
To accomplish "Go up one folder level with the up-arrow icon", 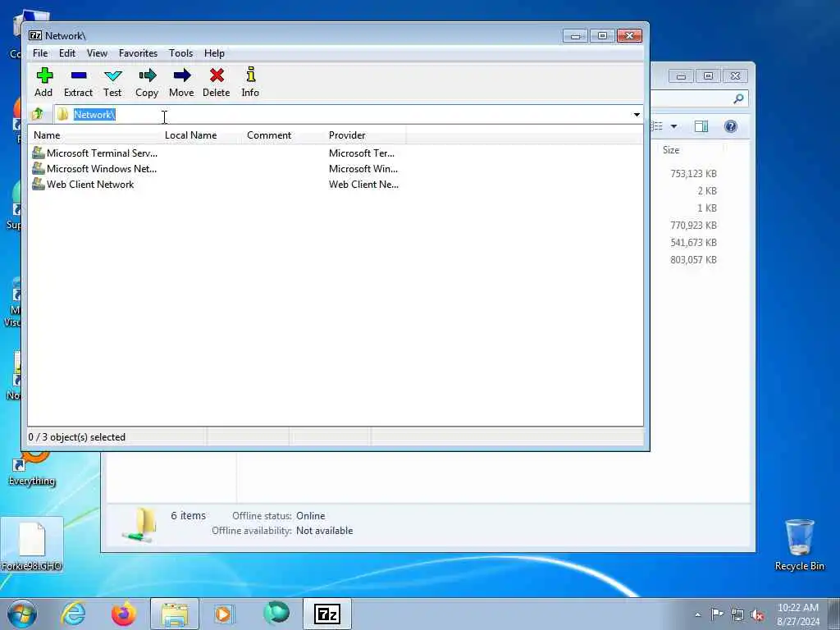I will point(38,114).
